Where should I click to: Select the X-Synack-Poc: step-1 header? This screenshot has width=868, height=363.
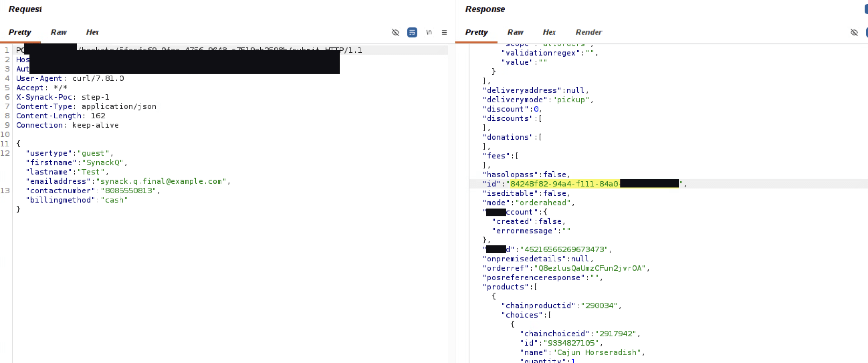tap(63, 97)
